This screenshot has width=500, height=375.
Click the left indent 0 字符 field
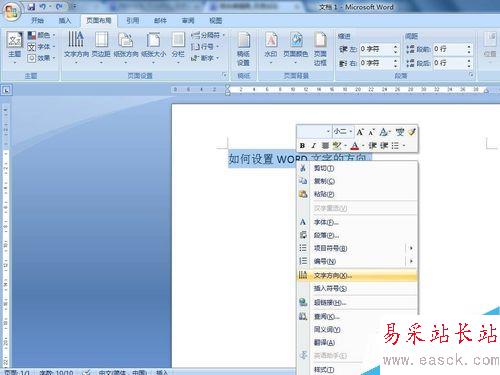[376, 49]
